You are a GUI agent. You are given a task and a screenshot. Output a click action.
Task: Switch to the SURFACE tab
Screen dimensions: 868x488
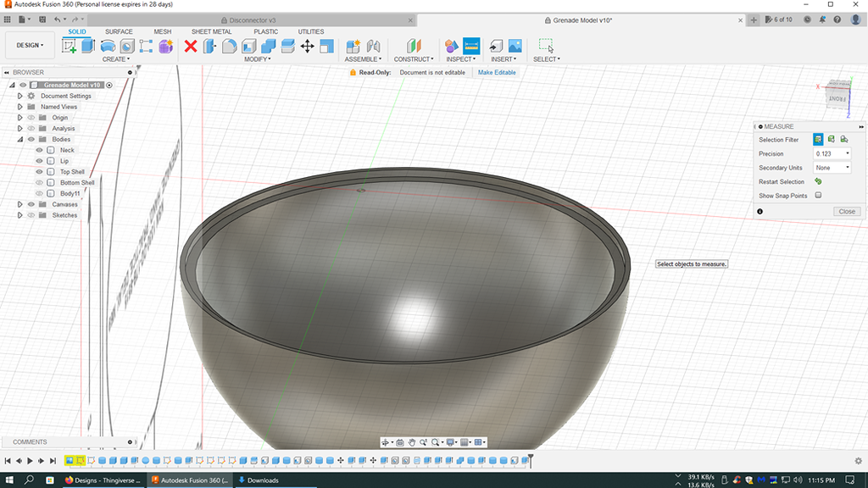(x=119, y=31)
